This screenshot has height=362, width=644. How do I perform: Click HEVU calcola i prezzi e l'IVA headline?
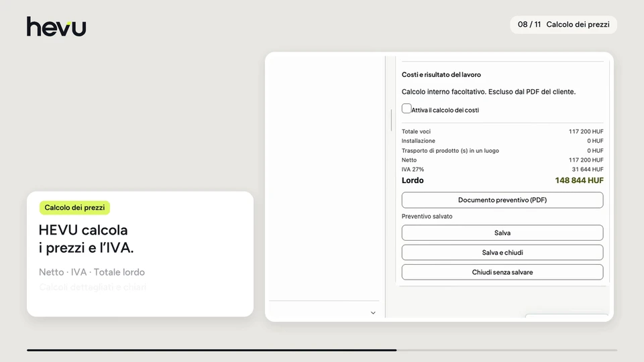[87, 239]
